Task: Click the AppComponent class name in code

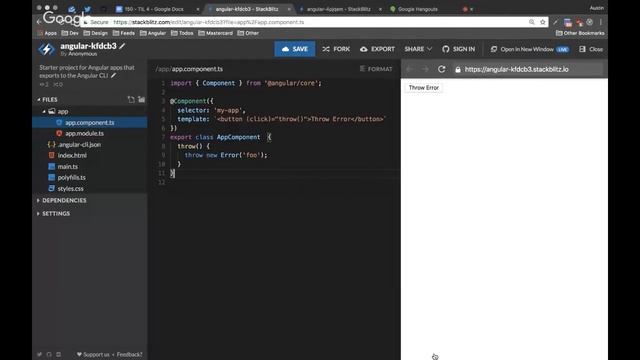Action: click(x=238, y=137)
